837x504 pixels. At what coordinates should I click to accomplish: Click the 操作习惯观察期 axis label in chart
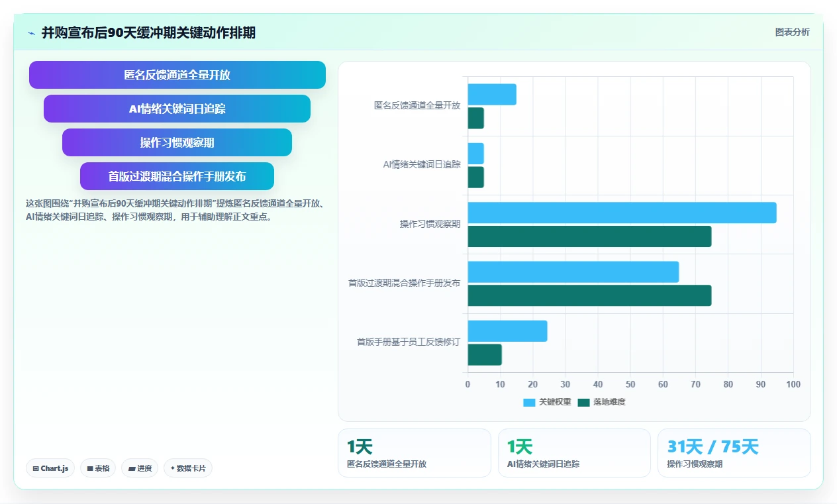[430, 225]
